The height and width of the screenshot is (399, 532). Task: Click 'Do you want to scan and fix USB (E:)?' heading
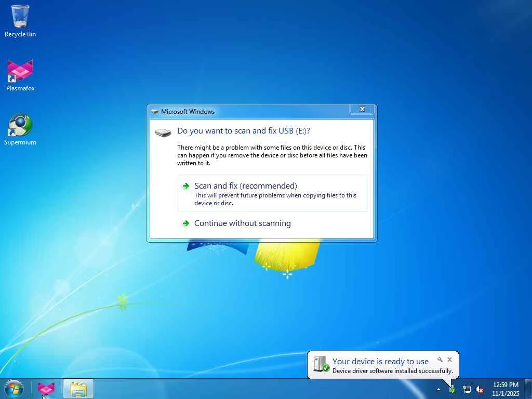(x=244, y=131)
